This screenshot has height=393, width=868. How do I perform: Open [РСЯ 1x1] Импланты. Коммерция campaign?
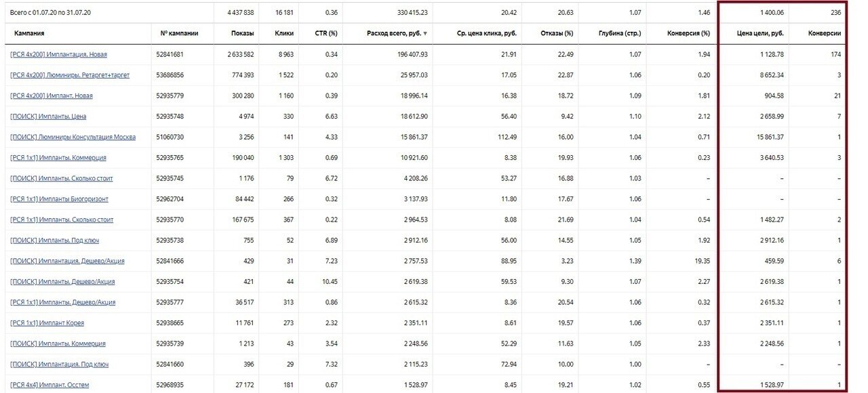point(58,158)
